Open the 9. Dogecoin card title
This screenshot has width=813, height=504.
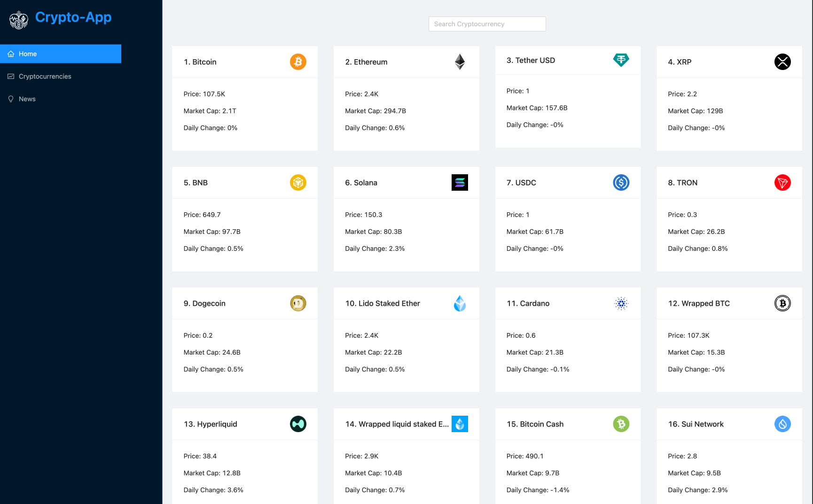pyautogui.click(x=204, y=303)
